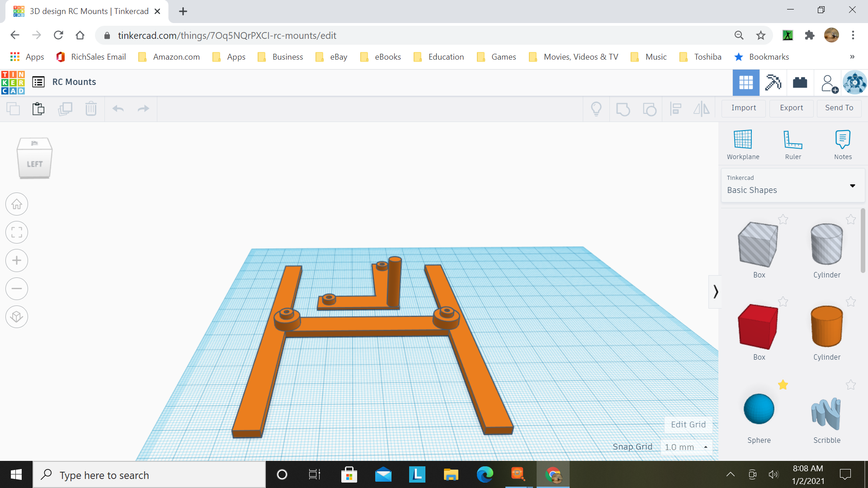868x488 pixels.
Task: Click the Export button
Action: click(x=791, y=108)
